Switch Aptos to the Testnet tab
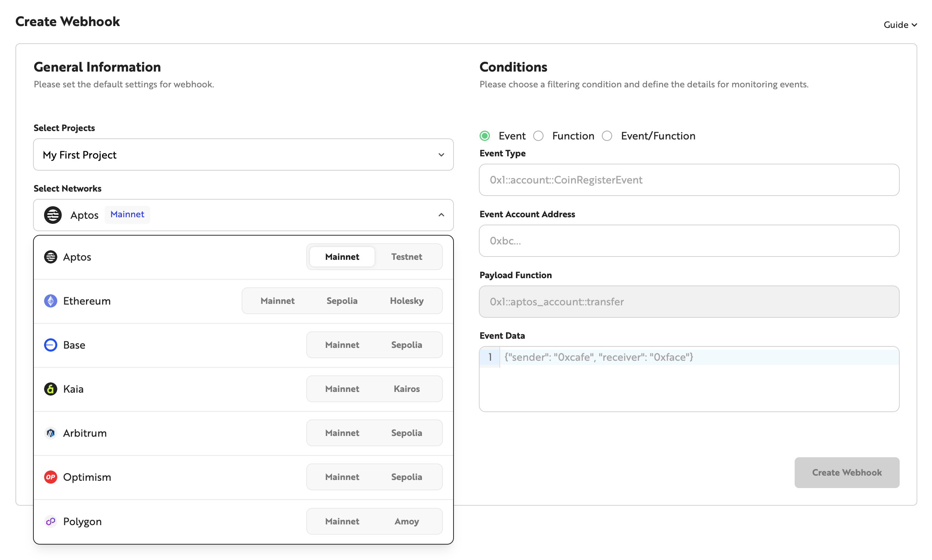Screen dimensions: 932x560 click(x=407, y=257)
